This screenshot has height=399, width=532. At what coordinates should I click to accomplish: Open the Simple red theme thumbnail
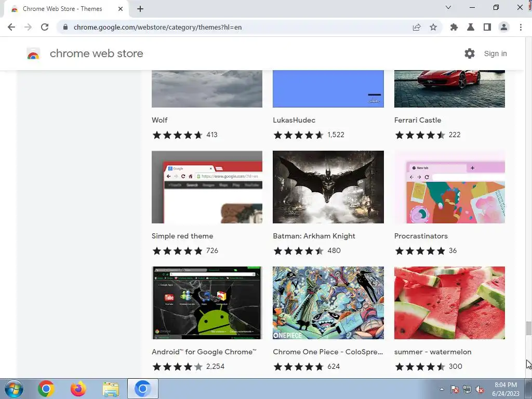(x=207, y=187)
